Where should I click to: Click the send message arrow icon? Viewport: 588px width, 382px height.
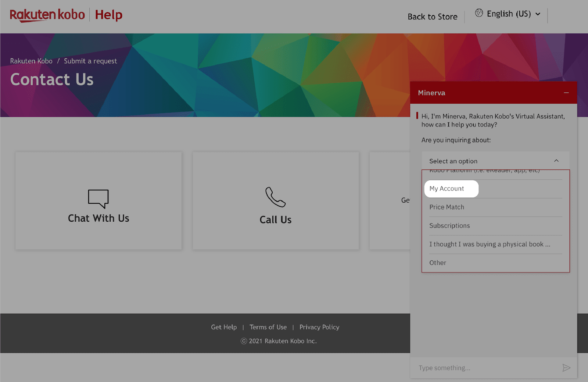tap(566, 368)
